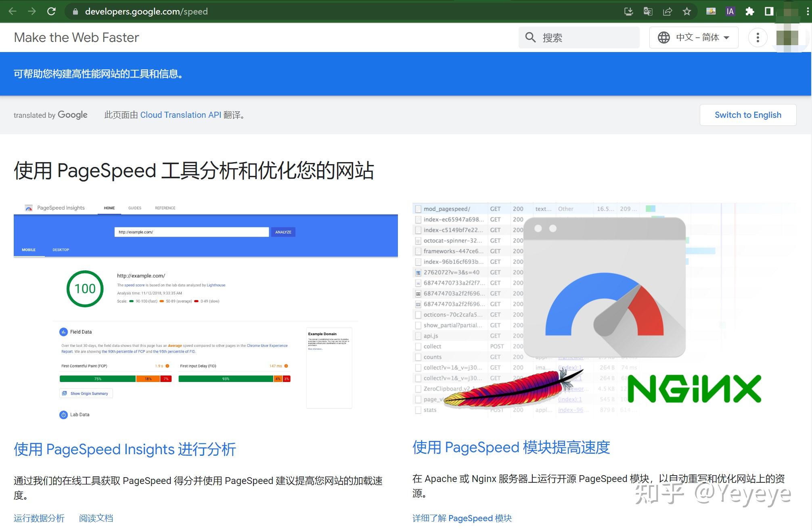This screenshot has width=812, height=530.
Task: Open the Extensions puzzle icon
Action: [749, 11]
